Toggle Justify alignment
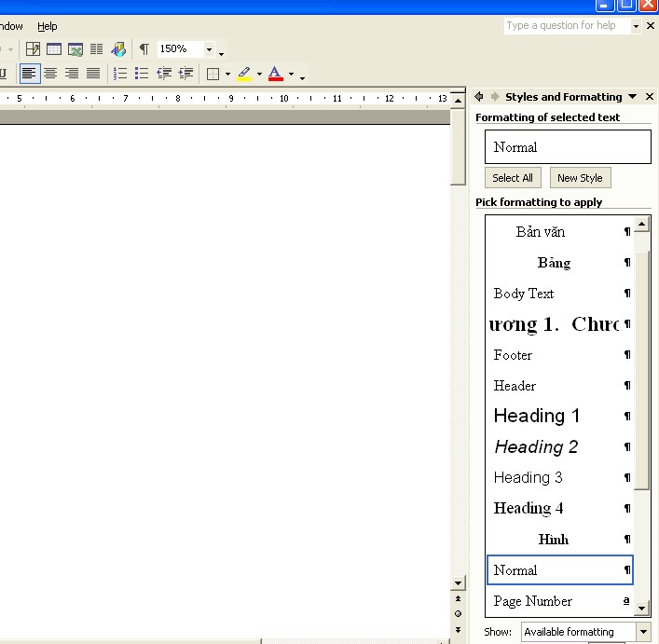This screenshot has height=644, width=659. click(93, 74)
